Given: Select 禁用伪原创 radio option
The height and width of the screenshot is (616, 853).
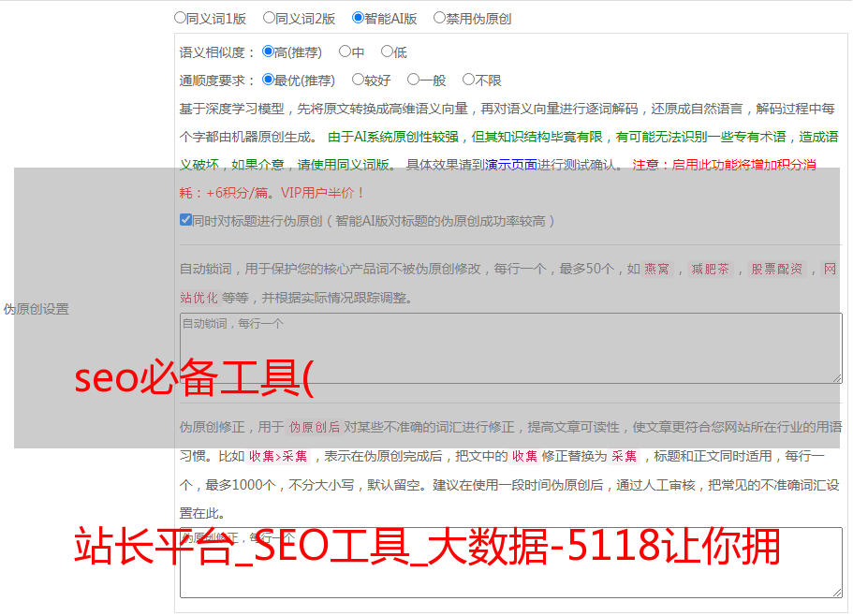Looking at the screenshot, I should 439,18.
